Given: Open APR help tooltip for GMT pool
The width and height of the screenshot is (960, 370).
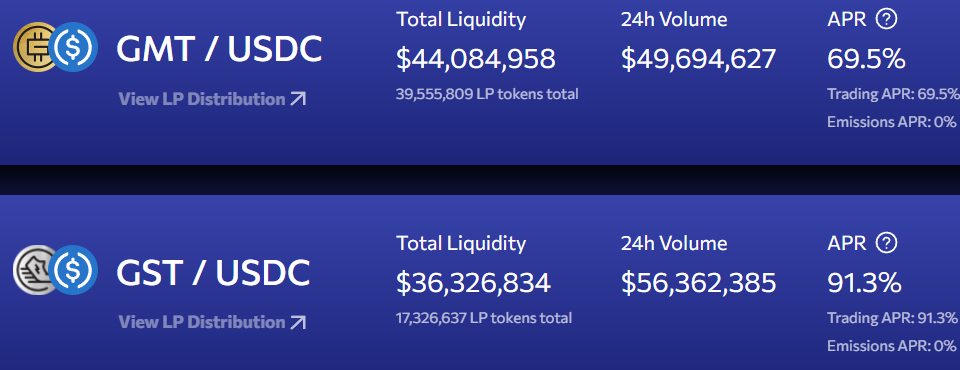Looking at the screenshot, I should [x=886, y=20].
